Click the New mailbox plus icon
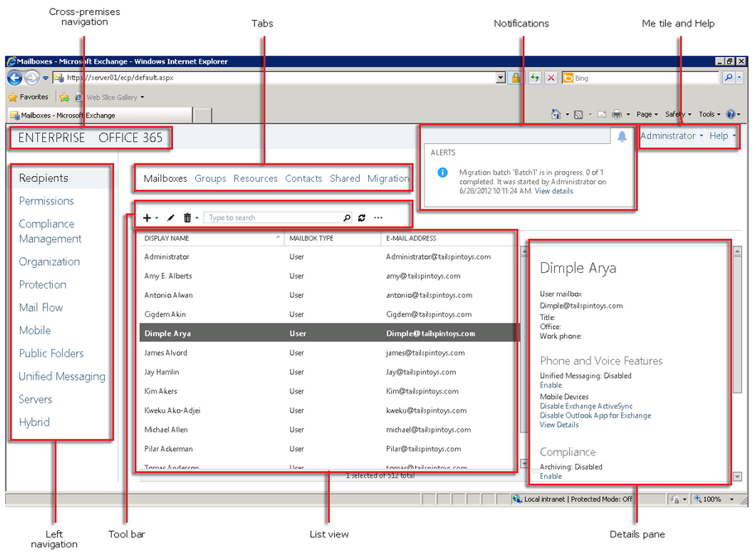The height and width of the screenshot is (554, 756). coord(147,218)
